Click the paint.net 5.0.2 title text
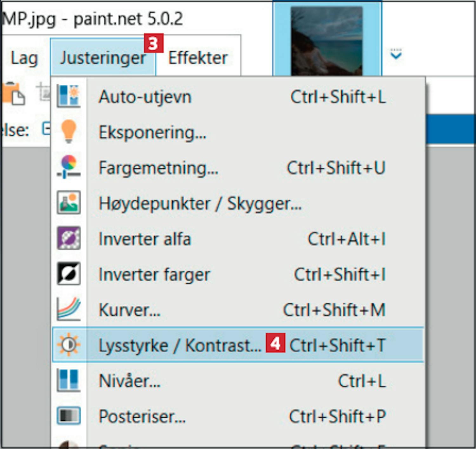476x449 pixels. [x=128, y=19]
